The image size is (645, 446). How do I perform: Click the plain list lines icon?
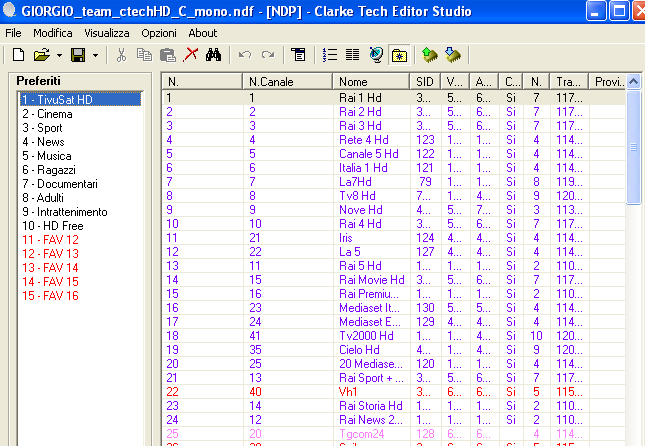353,55
